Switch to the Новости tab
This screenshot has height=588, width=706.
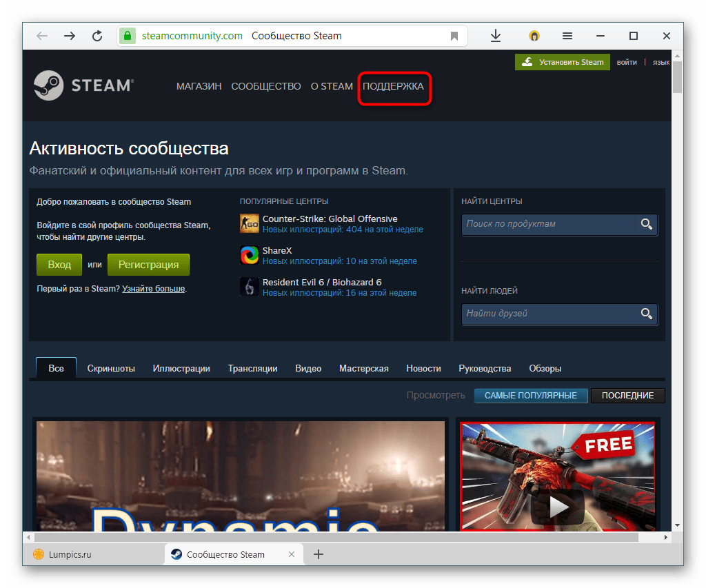424,368
